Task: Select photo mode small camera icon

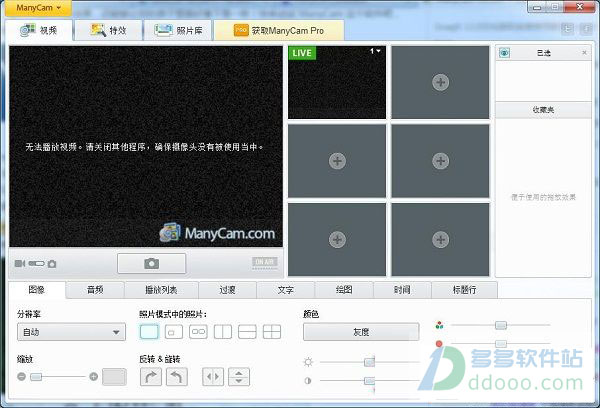Action: point(52,264)
